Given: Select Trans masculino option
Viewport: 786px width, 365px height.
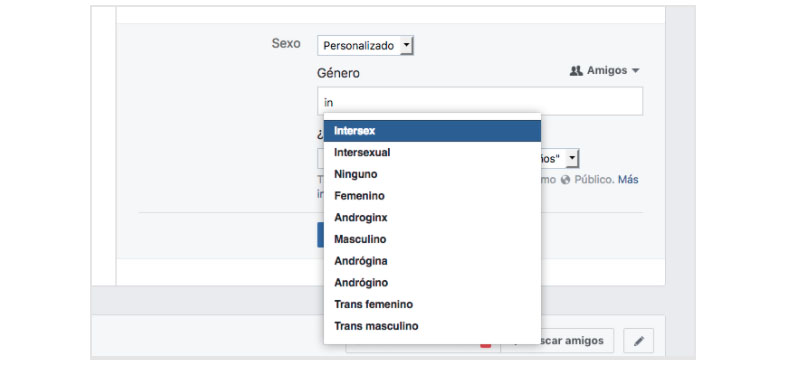Looking at the screenshot, I should 432,326.
